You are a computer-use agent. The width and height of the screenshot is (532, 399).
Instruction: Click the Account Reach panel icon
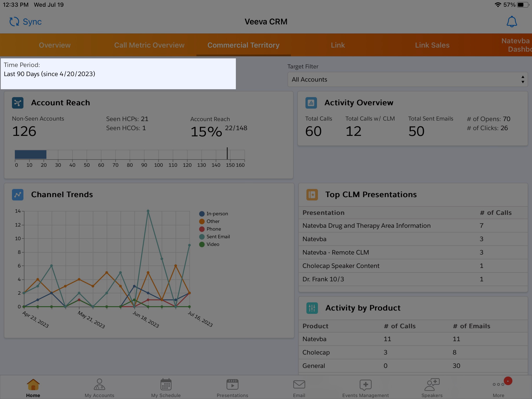click(17, 103)
